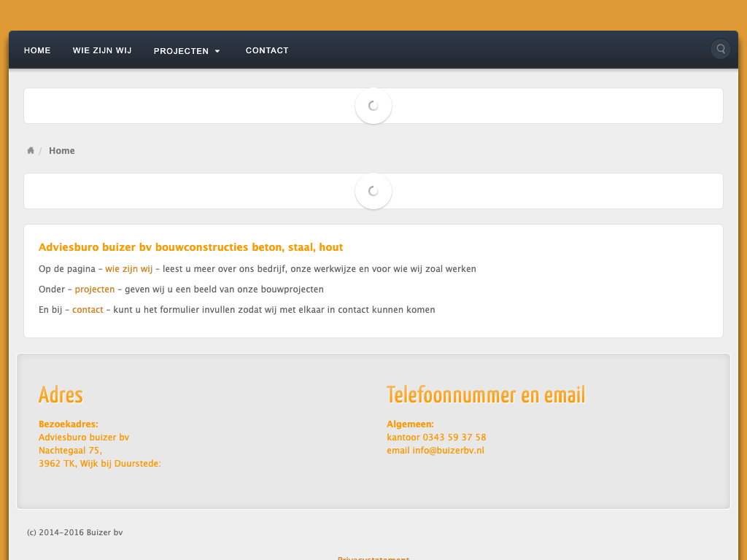Expand the dropdown arrow next to PROJECTEN
747x560 pixels.
[217, 51]
